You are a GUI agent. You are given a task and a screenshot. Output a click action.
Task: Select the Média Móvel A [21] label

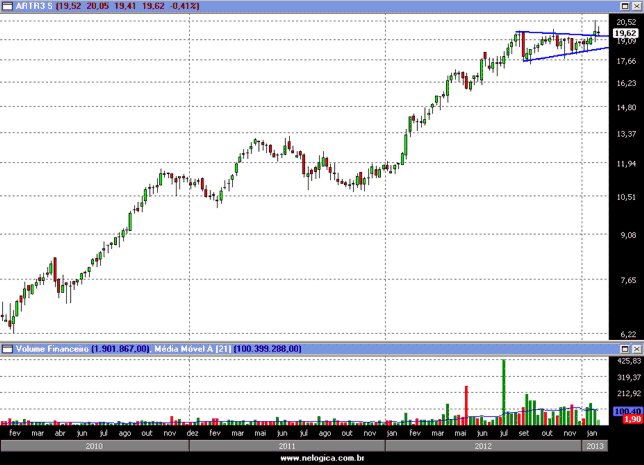coord(192,348)
